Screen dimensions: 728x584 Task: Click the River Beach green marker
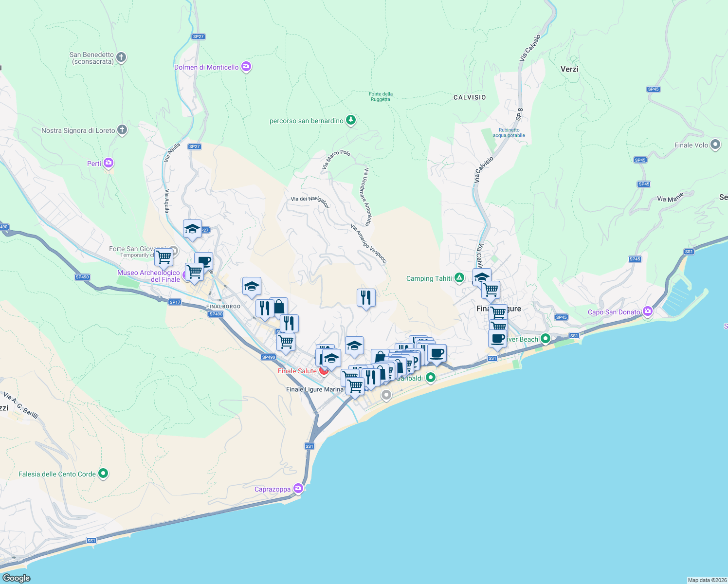point(546,338)
